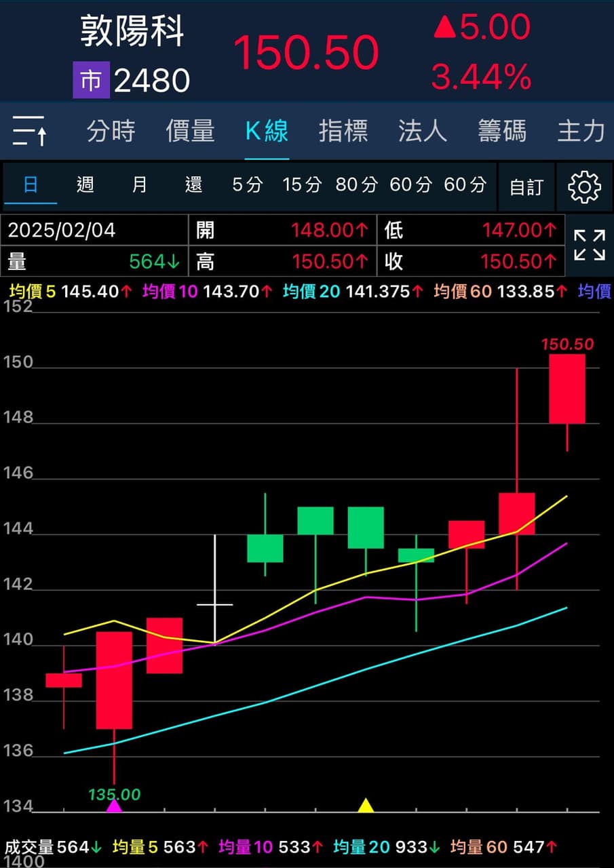This screenshot has height=868, width=614.
Task: Toggle the 還 adjusted price option
Action: click(x=194, y=184)
